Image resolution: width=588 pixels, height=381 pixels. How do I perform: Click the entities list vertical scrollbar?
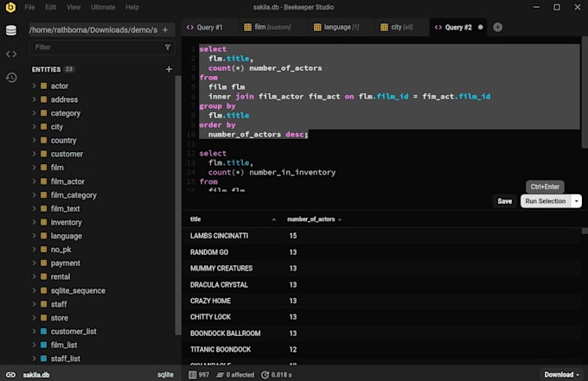click(178, 206)
